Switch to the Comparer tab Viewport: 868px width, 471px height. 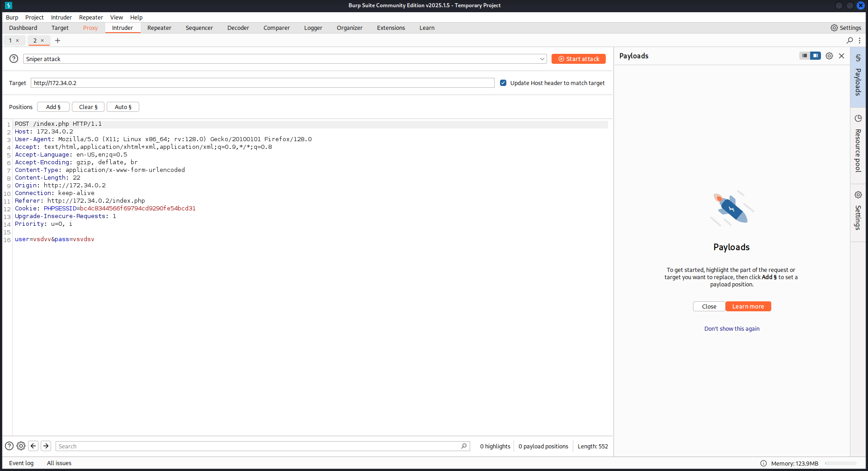(x=277, y=28)
